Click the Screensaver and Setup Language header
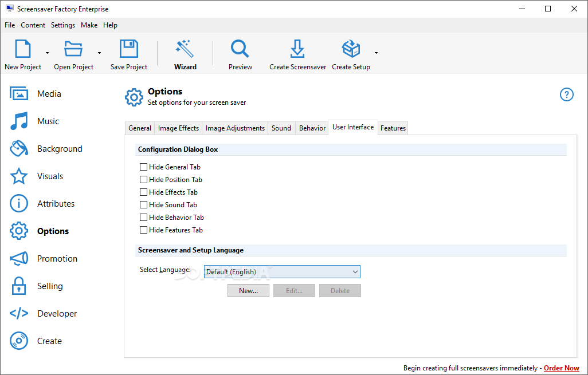588x375 pixels. point(351,250)
